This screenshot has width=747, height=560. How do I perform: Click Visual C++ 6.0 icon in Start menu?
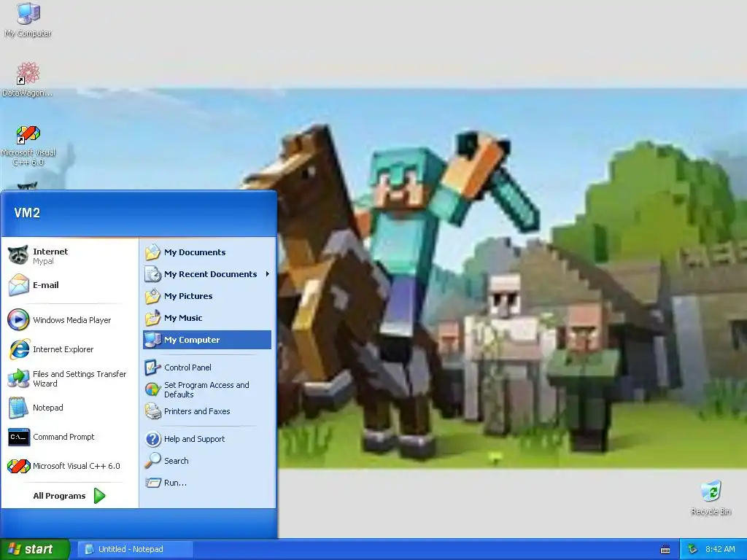[x=18, y=466]
